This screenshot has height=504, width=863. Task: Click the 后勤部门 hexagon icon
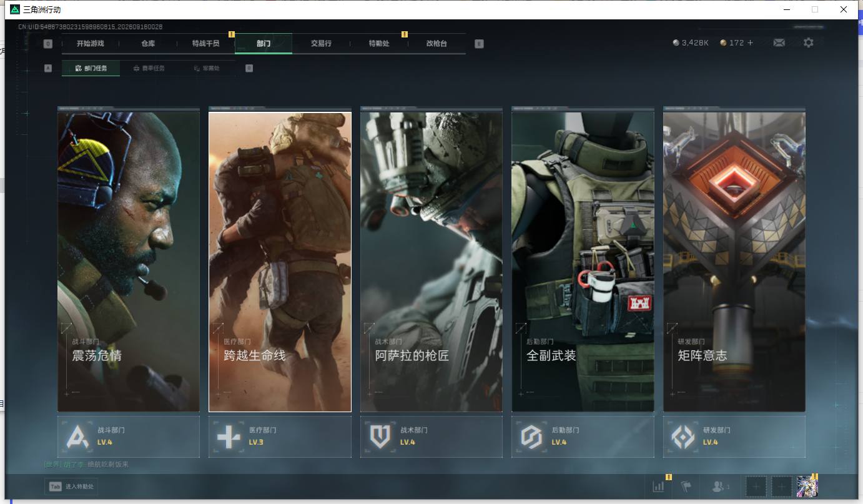pos(531,437)
